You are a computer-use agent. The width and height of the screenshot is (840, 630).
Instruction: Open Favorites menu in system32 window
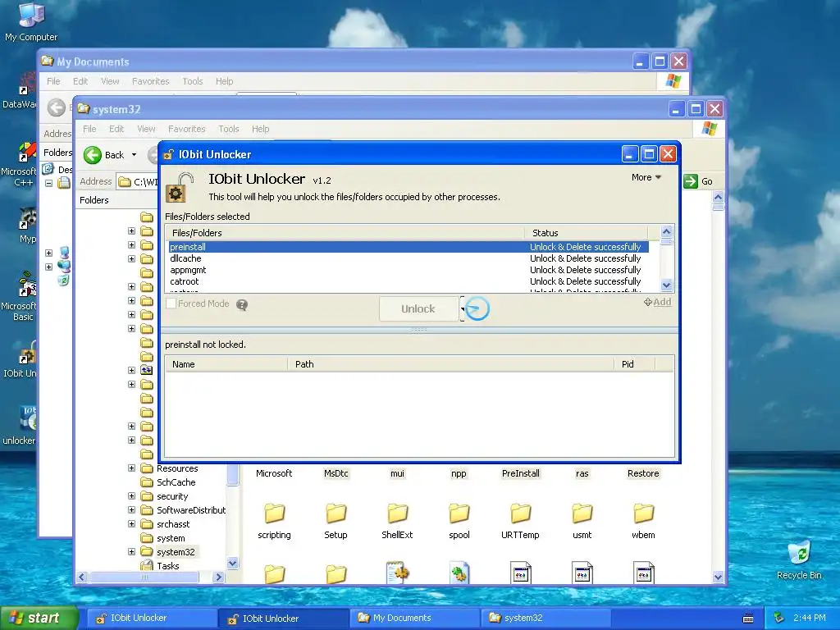point(186,129)
